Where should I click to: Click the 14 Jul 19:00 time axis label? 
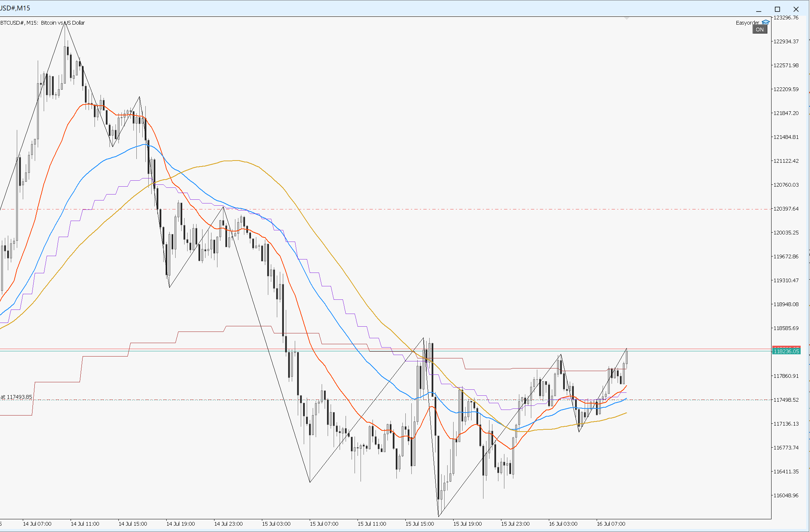(180, 524)
